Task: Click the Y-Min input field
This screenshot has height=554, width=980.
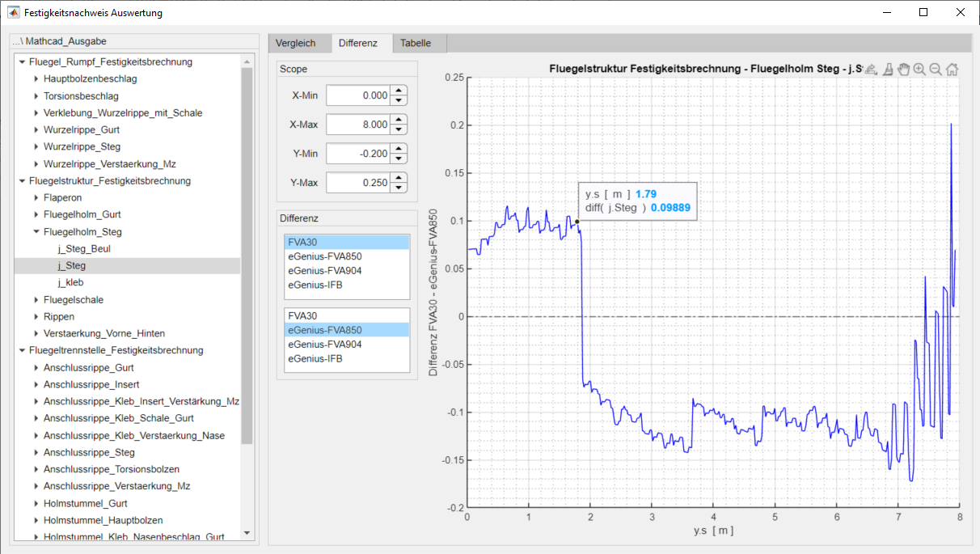Action: (x=358, y=154)
